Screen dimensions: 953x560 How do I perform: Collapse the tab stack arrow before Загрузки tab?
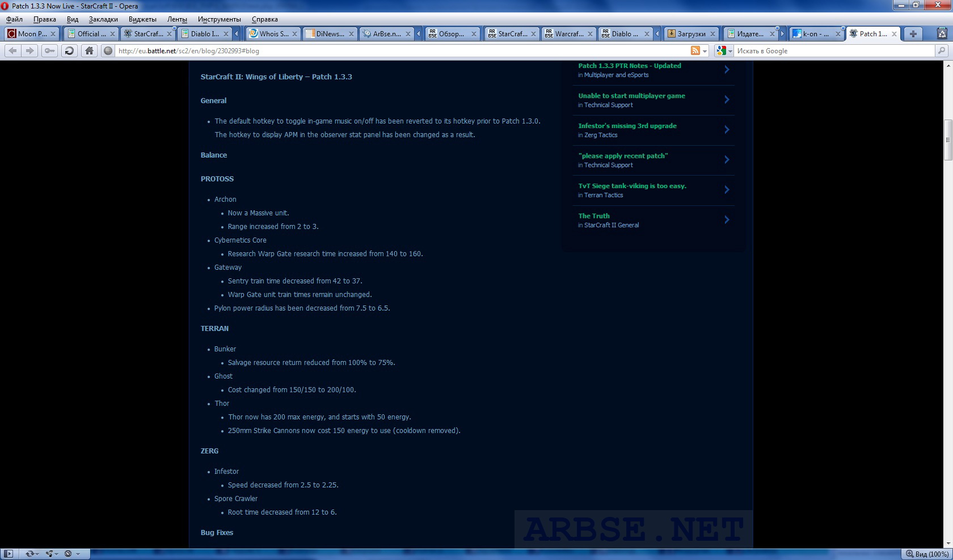[657, 34]
